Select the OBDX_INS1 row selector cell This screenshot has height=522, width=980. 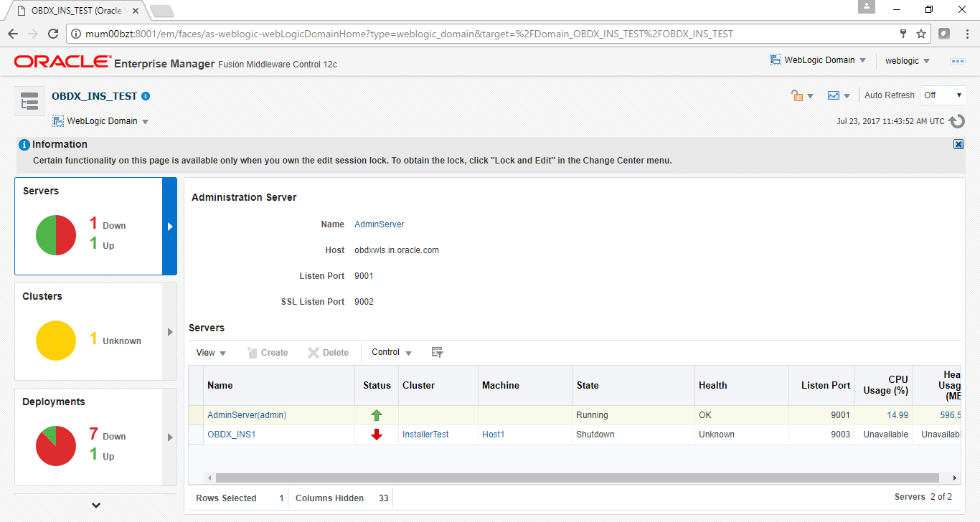coord(196,435)
